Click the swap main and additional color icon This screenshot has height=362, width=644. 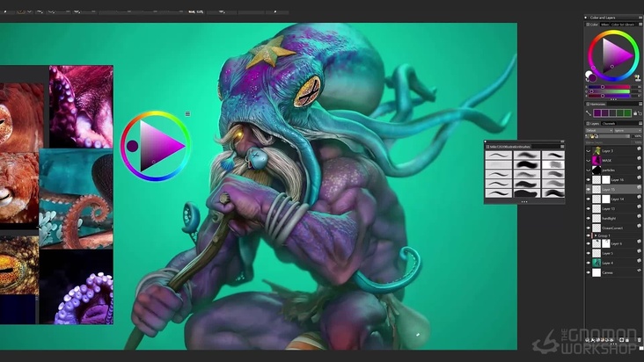(588, 79)
